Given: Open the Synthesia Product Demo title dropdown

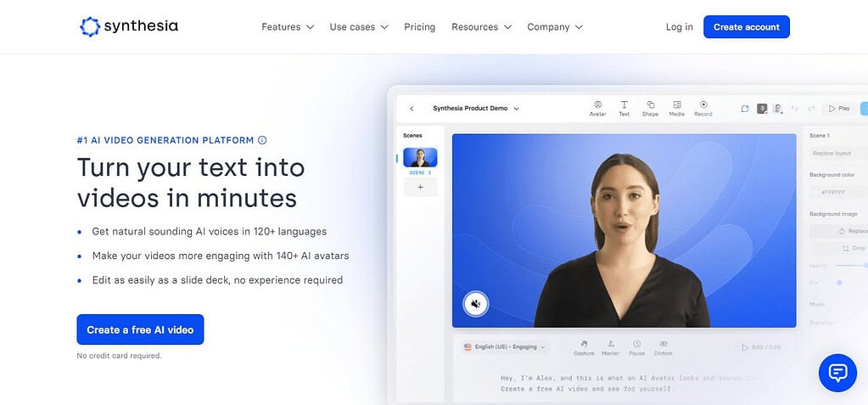Looking at the screenshot, I should (x=475, y=109).
